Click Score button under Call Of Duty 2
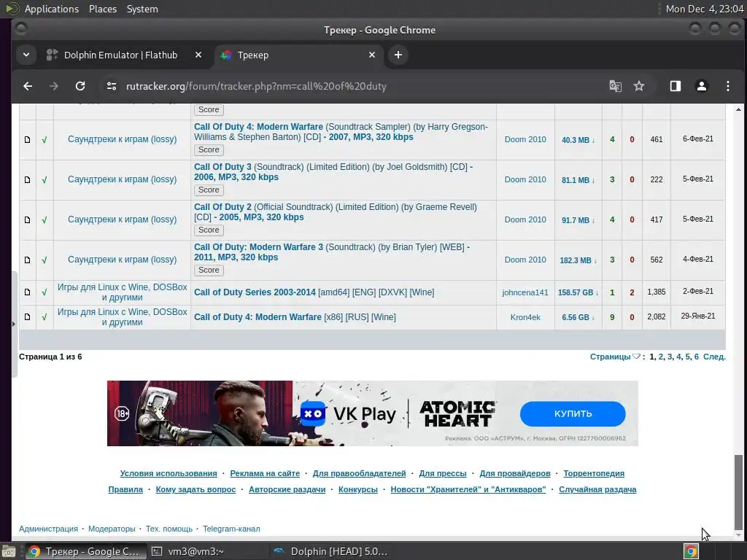This screenshot has height=560, width=747. click(x=209, y=230)
